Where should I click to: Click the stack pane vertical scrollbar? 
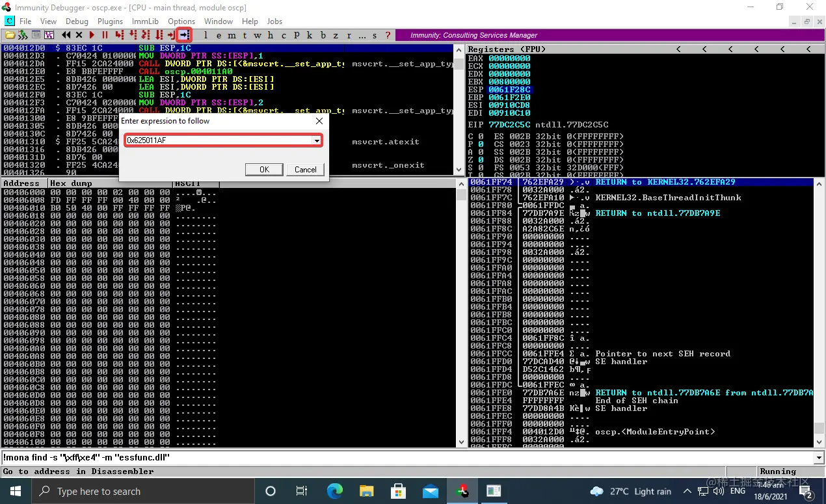click(818, 312)
